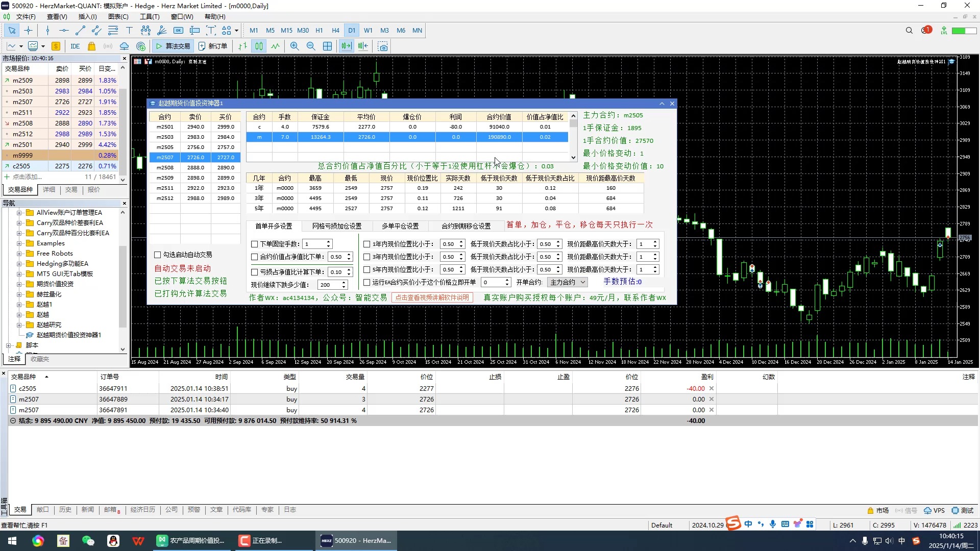Zoom in on the chart

[x=295, y=46]
